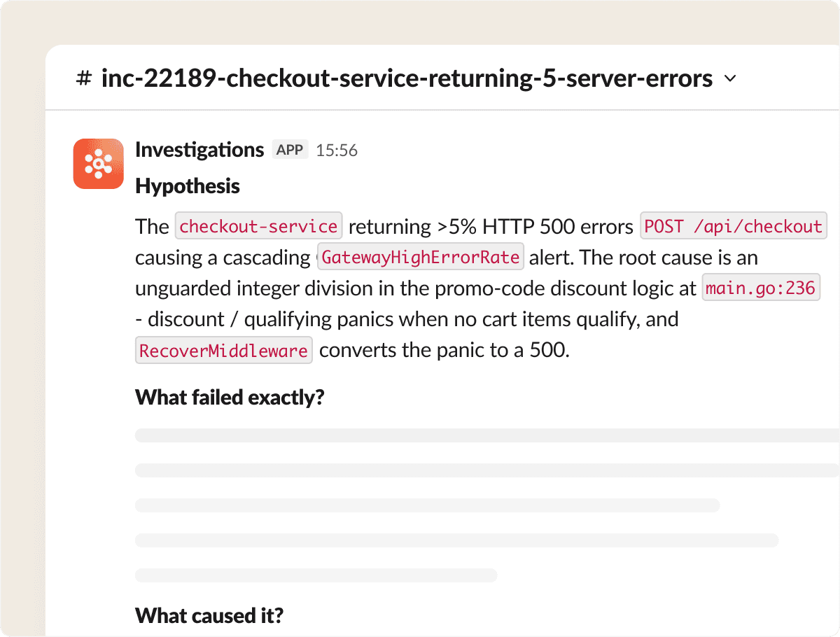Click the shortest gray placeholder line

click(x=316, y=575)
